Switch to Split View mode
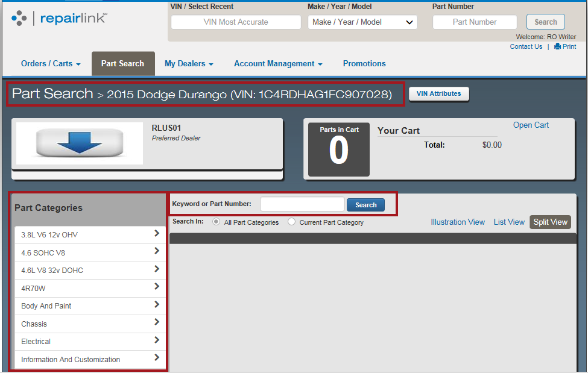This screenshot has width=588, height=373. pos(549,222)
